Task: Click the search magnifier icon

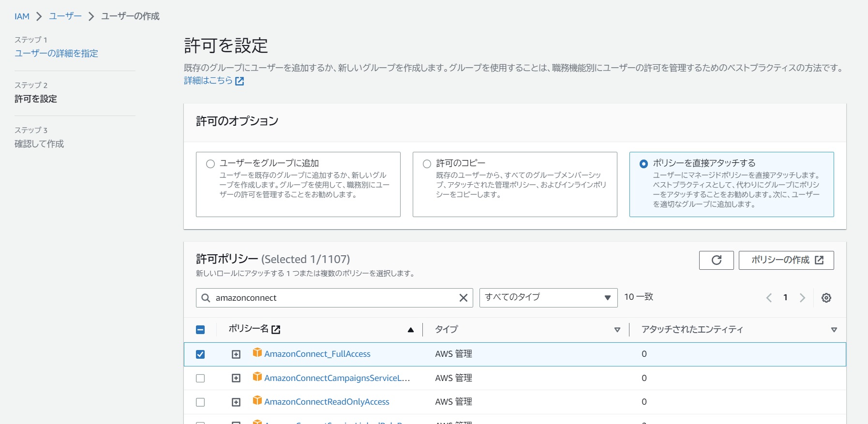Action: point(206,298)
